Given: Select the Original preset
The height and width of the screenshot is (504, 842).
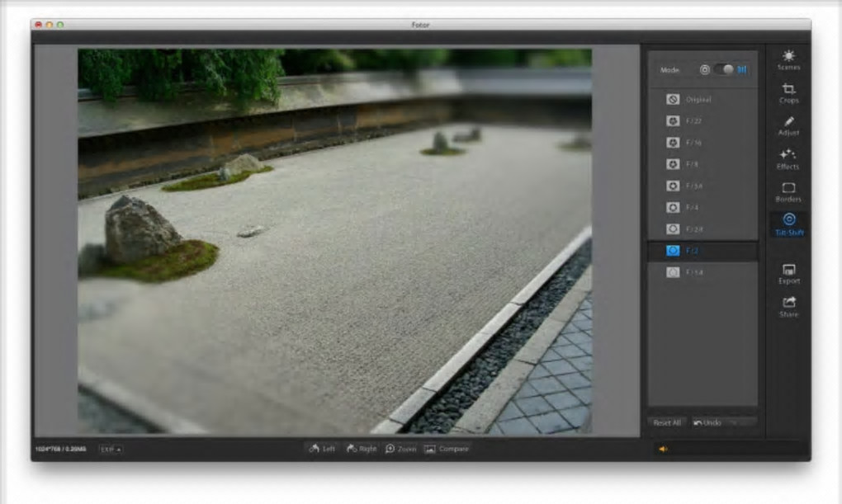Looking at the screenshot, I should click(x=702, y=99).
